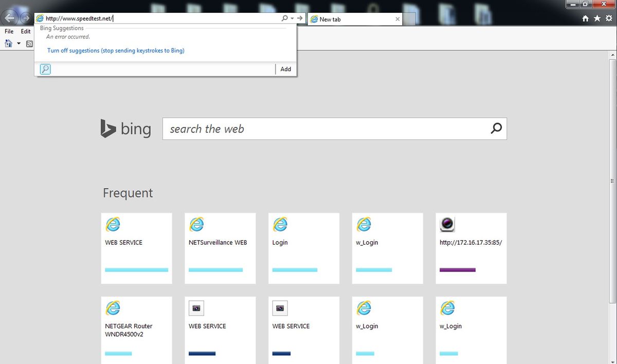617x364 pixels.
Task: Click the Go arrow in address bar
Action: pyautogui.click(x=300, y=19)
